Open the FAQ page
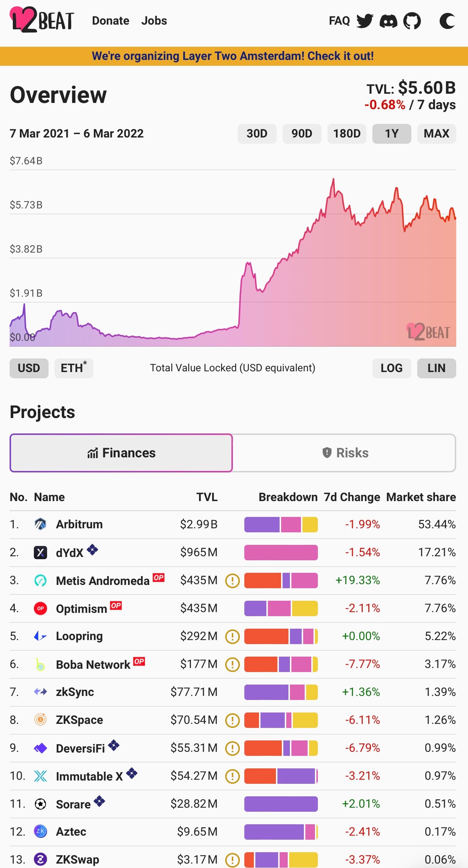468x868 pixels. (x=339, y=21)
